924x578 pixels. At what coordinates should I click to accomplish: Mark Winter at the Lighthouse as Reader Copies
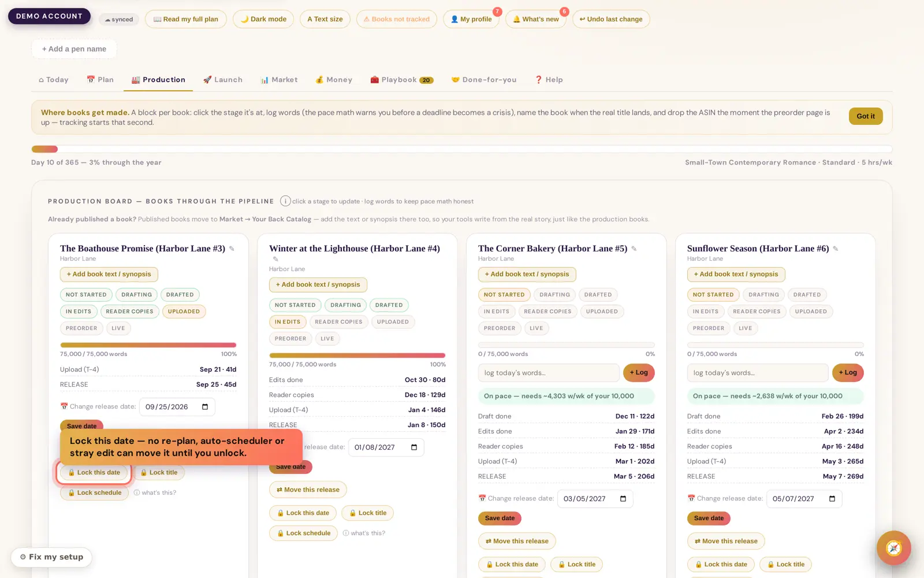click(338, 322)
